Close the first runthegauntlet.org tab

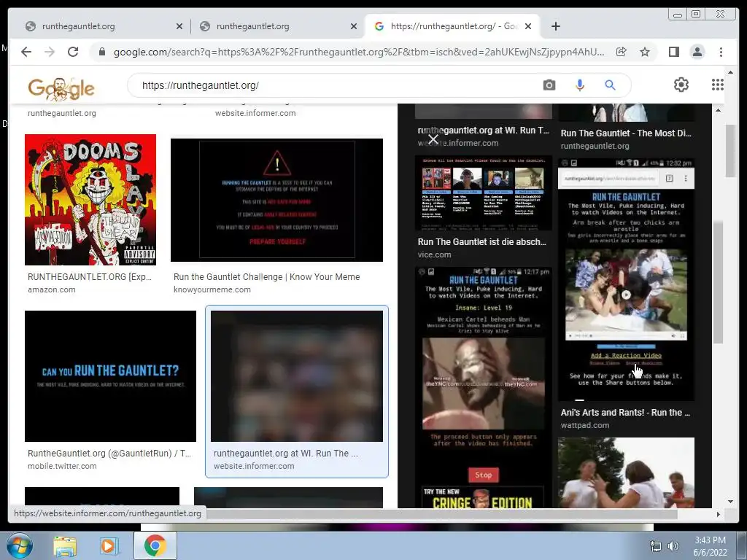[179, 26]
